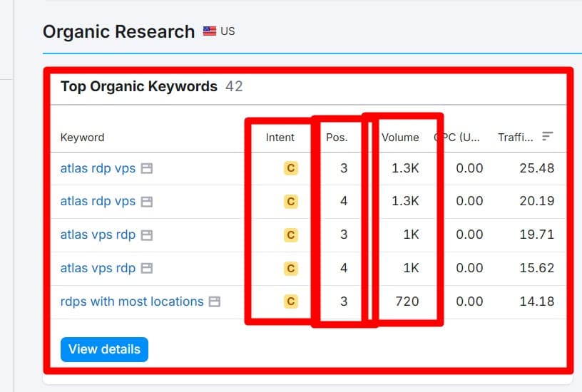Open SERP icon for atlas vps rdp traffic 15.62 row
This screenshot has width=582, height=392.
[x=147, y=268]
